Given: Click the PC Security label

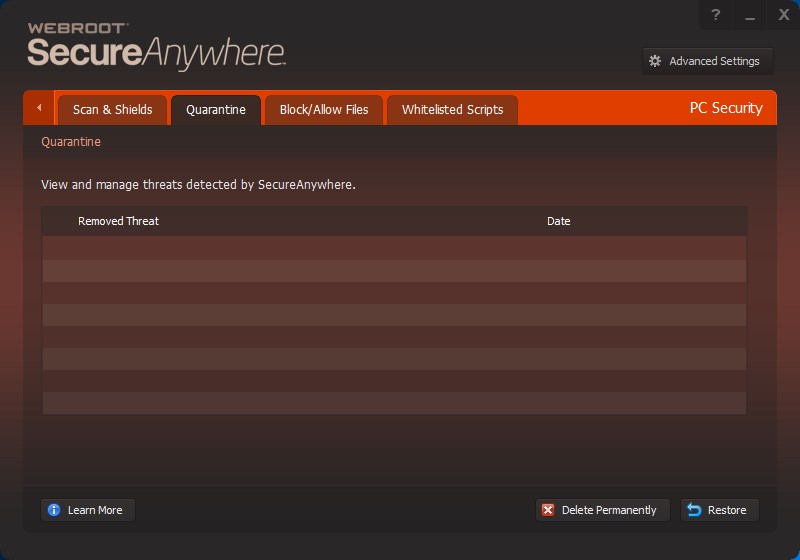Looking at the screenshot, I should click(726, 108).
